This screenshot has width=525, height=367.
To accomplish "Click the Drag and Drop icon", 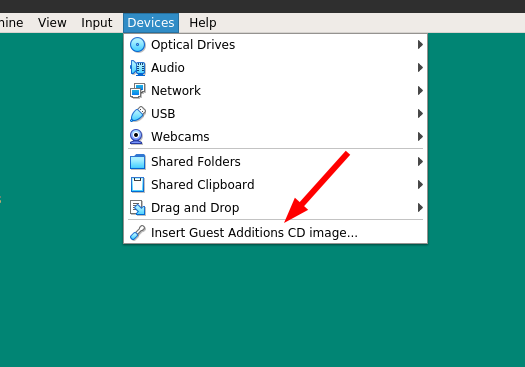I will pyautogui.click(x=137, y=208).
